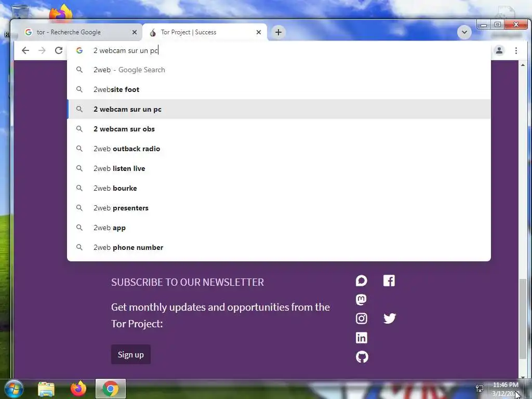Close the 'tor - Recherche Google' tab
This screenshot has width=532, height=399.
[135, 32]
